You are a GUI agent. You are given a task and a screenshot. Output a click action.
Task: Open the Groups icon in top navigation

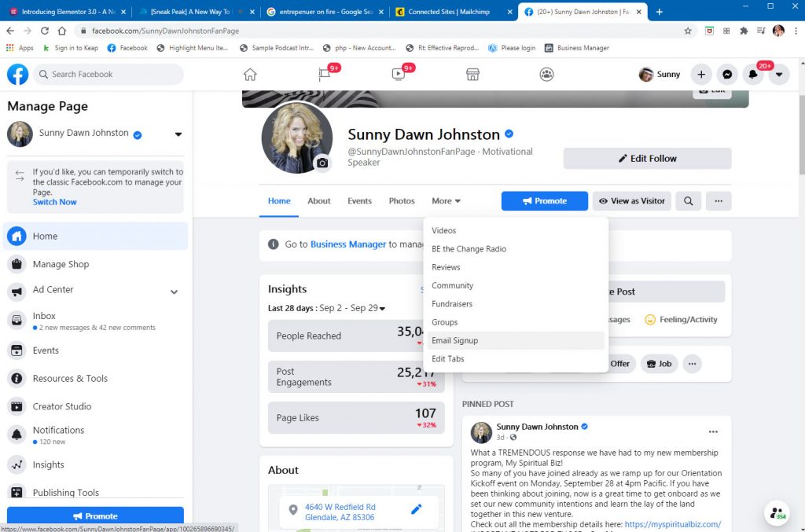546,75
